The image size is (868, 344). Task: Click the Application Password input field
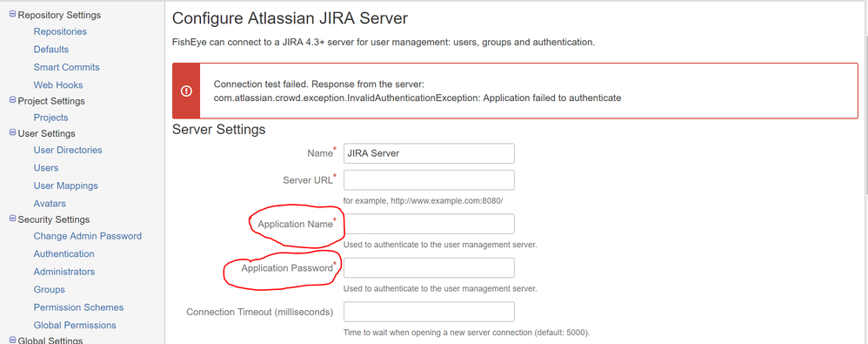pyautogui.click(x=429, y=267)
